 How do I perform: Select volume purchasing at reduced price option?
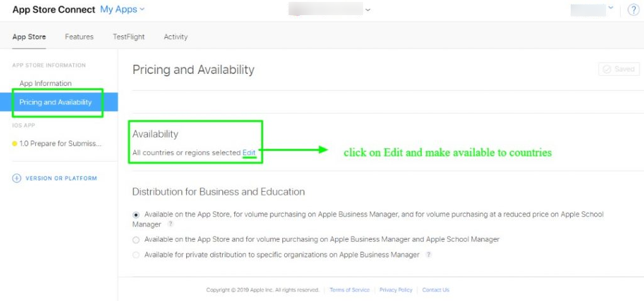click(x=136, y=215)
